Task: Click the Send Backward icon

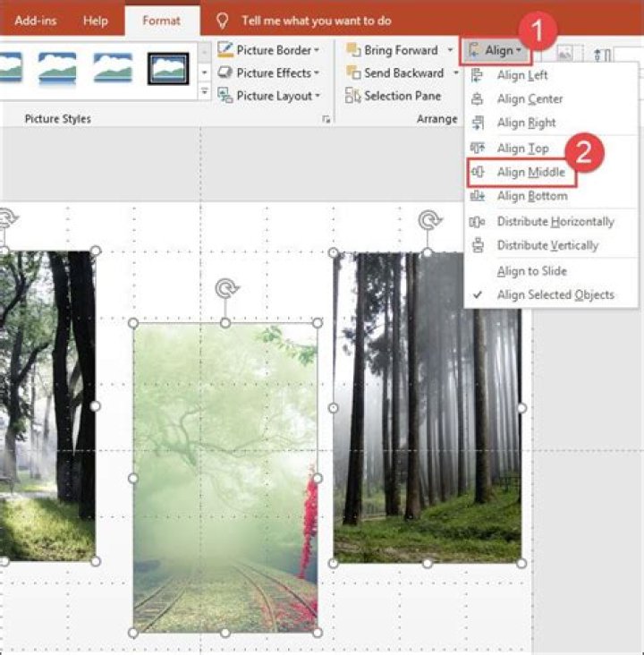Action: (353, 72)
